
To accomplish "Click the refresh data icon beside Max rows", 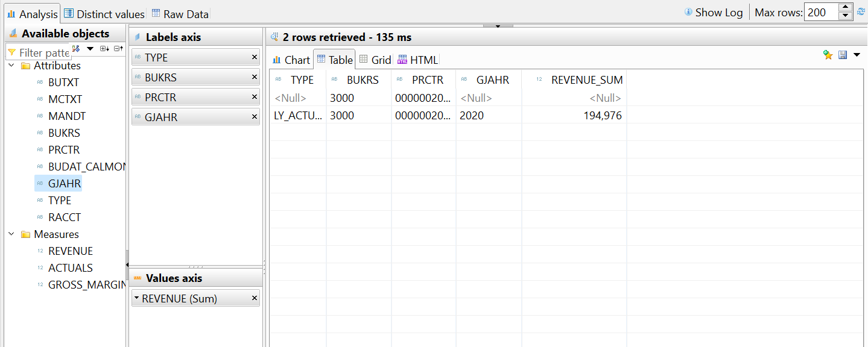I will pos(861,12).
